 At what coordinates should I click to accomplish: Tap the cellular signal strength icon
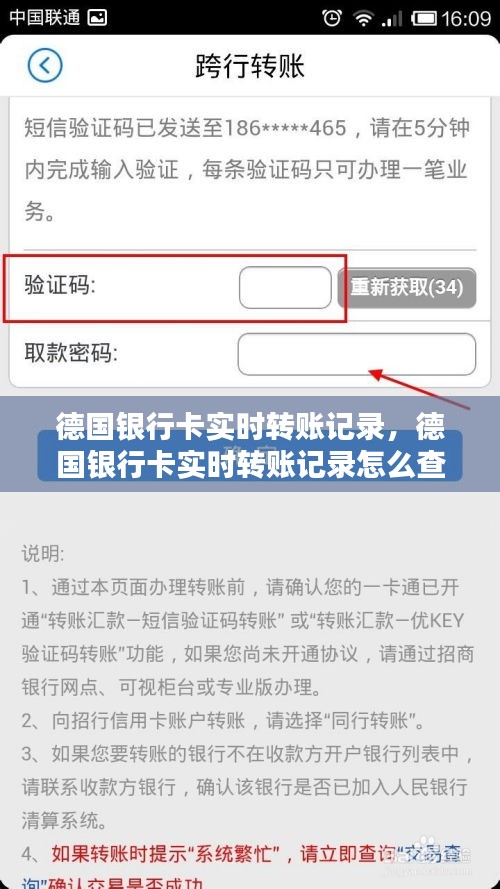pos(393,18)
